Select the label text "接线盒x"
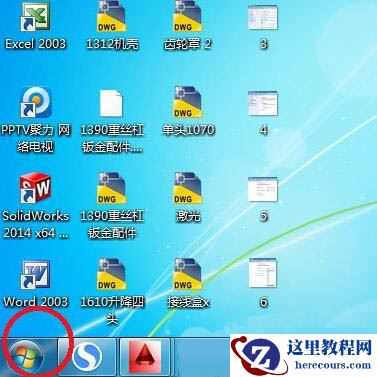This screenshot has width=377, height=377. point(188,302)
